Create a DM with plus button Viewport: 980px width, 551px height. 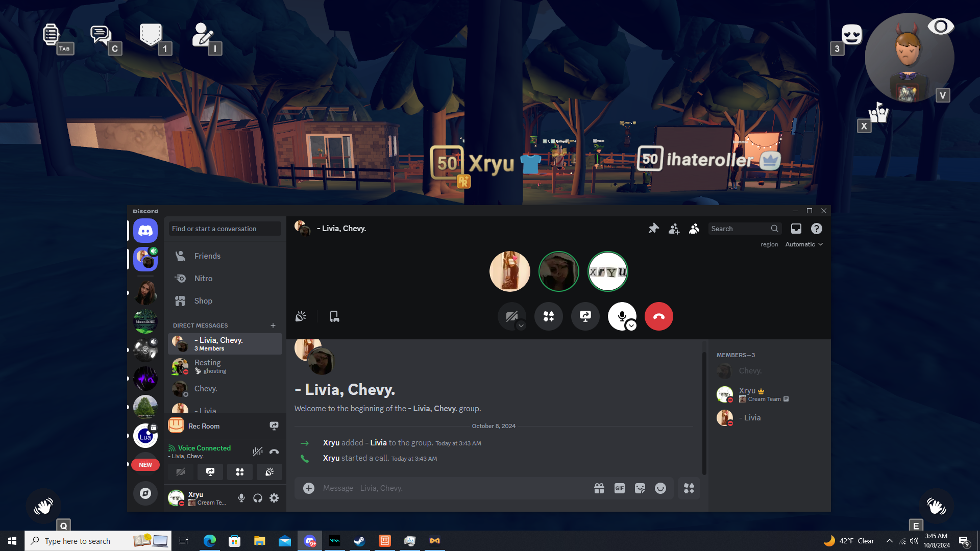point(273,325)
